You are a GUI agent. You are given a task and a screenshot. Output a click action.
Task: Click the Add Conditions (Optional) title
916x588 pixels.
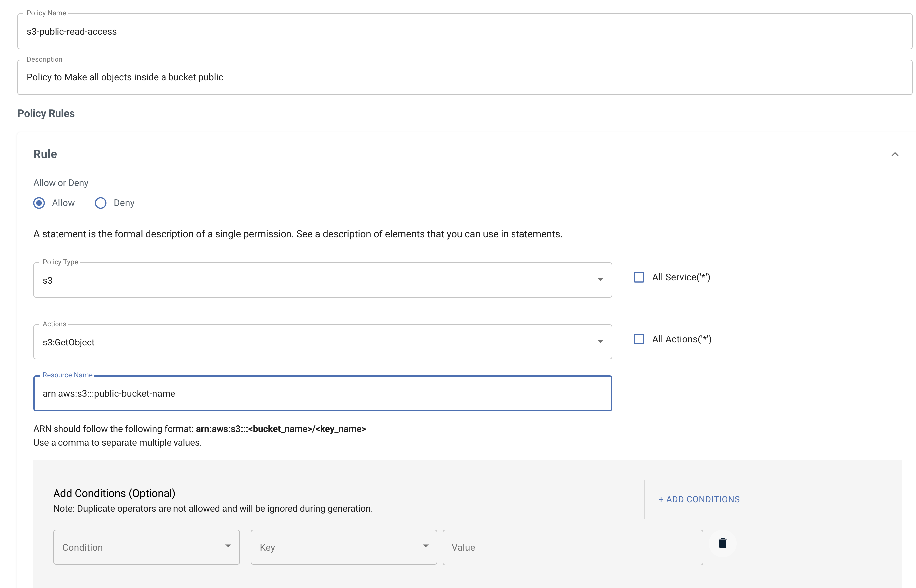click(114, 493)
